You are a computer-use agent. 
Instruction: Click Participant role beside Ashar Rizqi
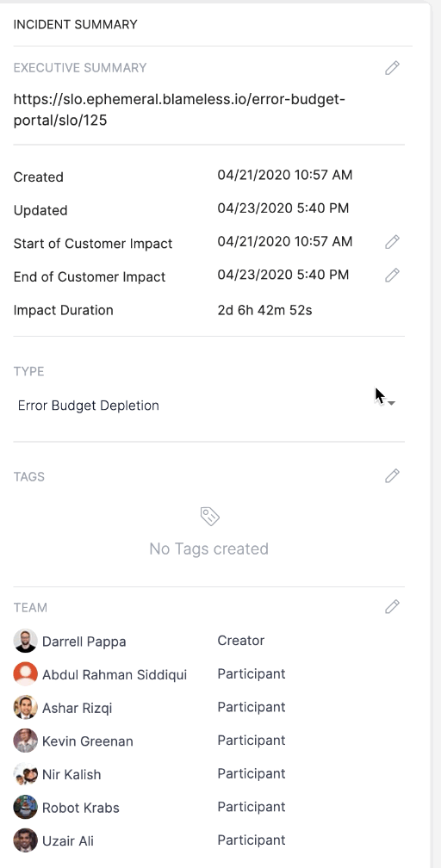pyautogui.click(x=252, y=707)
